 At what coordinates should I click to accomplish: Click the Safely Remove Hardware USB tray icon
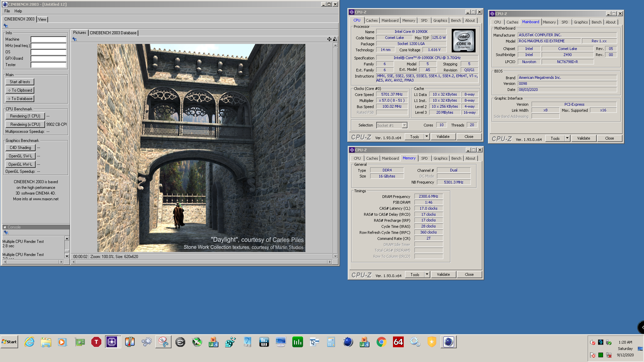pos(609,342)
